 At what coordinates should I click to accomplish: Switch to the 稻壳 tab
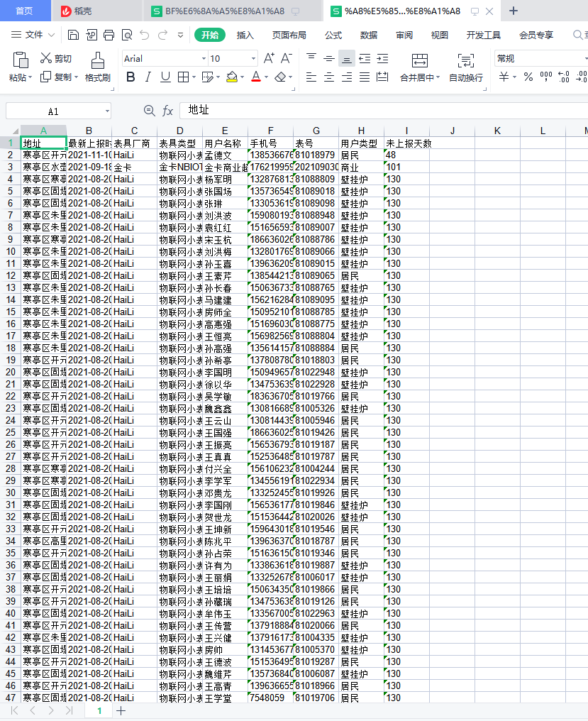pos(77,11)
